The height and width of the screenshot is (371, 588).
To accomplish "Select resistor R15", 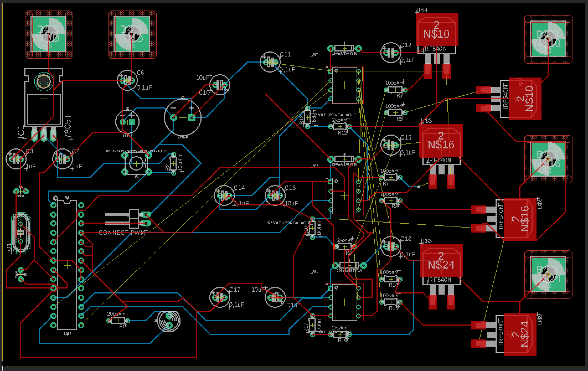I will point(391,302).
